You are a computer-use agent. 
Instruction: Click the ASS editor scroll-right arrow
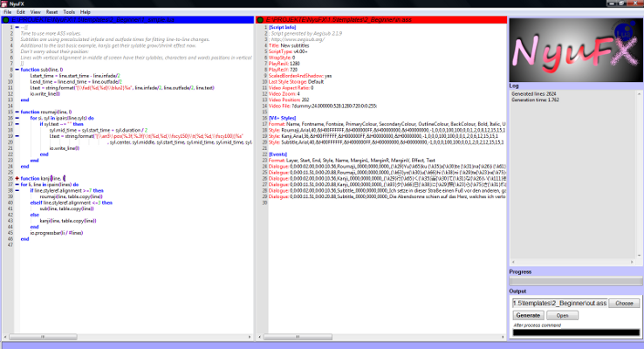click(504, 337)
